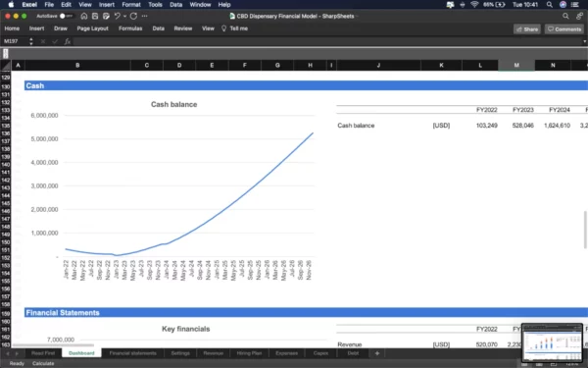Click the outline level button above row headers
Screen dimensions: 588x368
coord(5,54)
